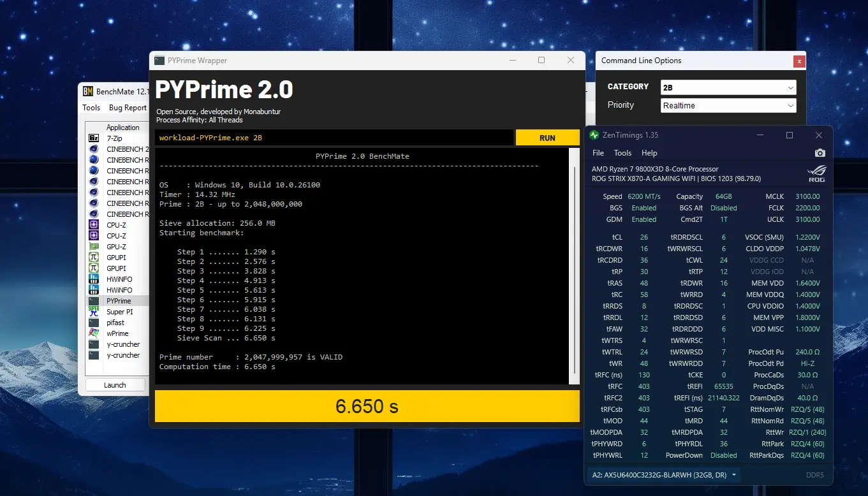Screen dimensions: 868x496
Task: Click the Cmd2T 1T value
Action: (723, 219)
